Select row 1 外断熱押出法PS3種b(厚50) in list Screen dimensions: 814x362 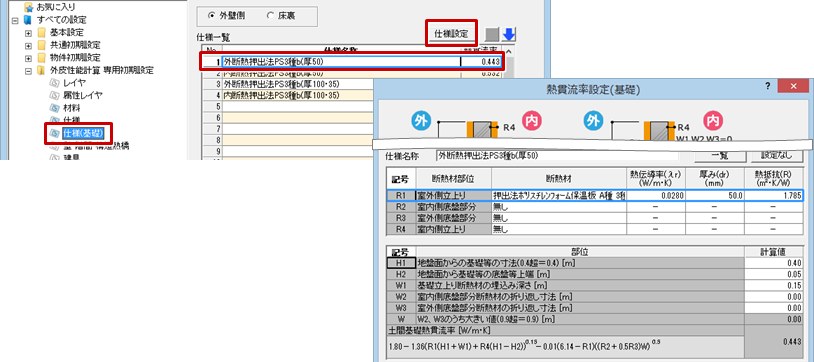351,62
